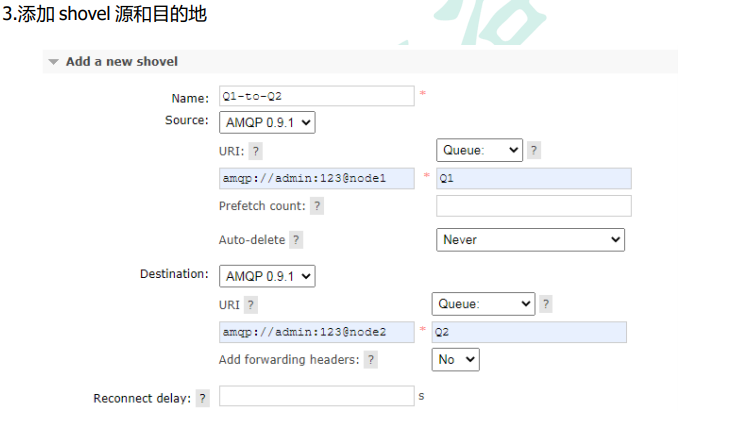The image size is (752, 422).
Task: Click the Name field containing Q1-to-Q2
Action: click(317, 96)
